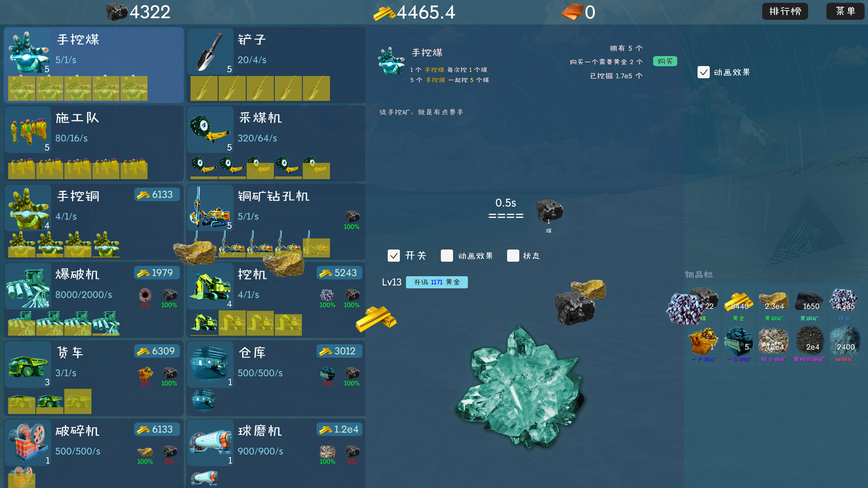Enable the lower 动画效果 checkbox
Screen dimensions: 868x488
[x=447, y=256]
